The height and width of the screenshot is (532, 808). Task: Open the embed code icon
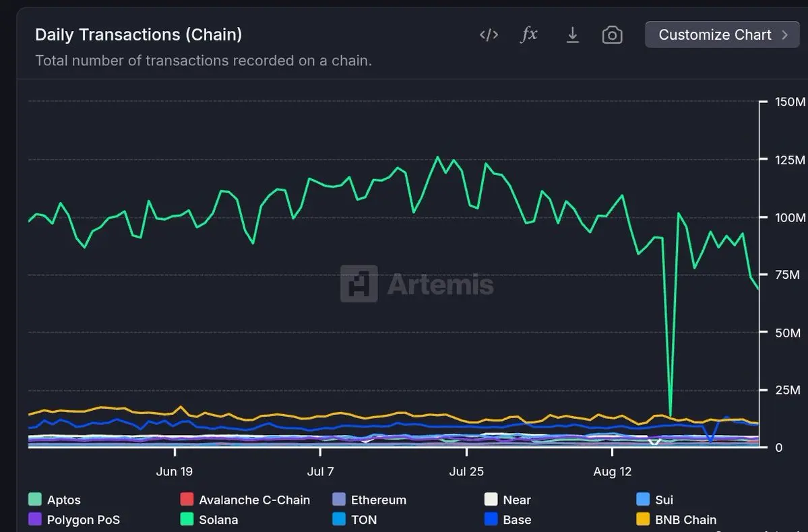click(489, 35)
